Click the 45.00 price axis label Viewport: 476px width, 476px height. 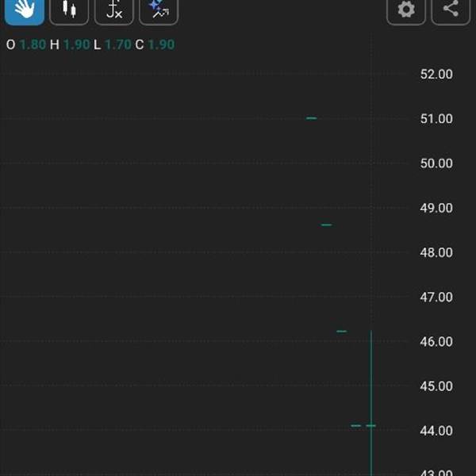(436, 386)
